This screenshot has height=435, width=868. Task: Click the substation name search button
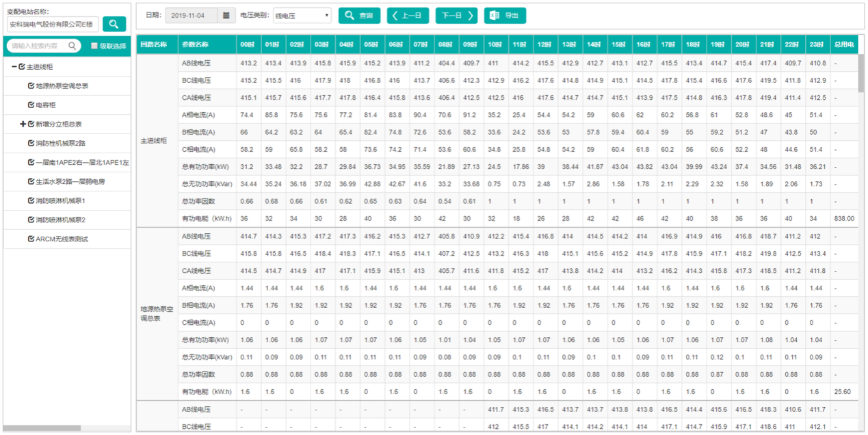tap(114, 24)
